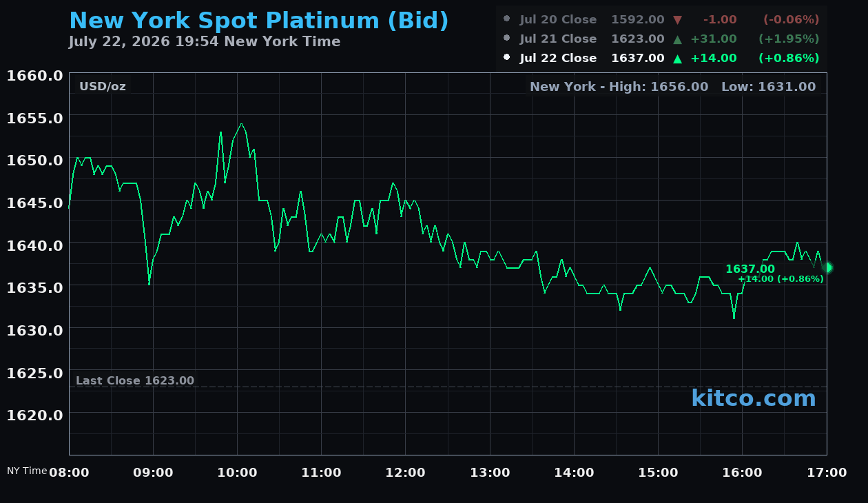868x503 pixels.
Task: Click the 1630.0 y-axis label
Action: coord(34,330)
